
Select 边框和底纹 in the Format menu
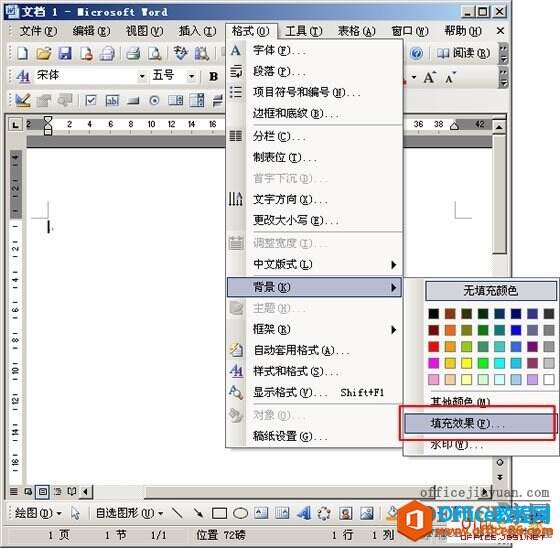click(295, 114)
